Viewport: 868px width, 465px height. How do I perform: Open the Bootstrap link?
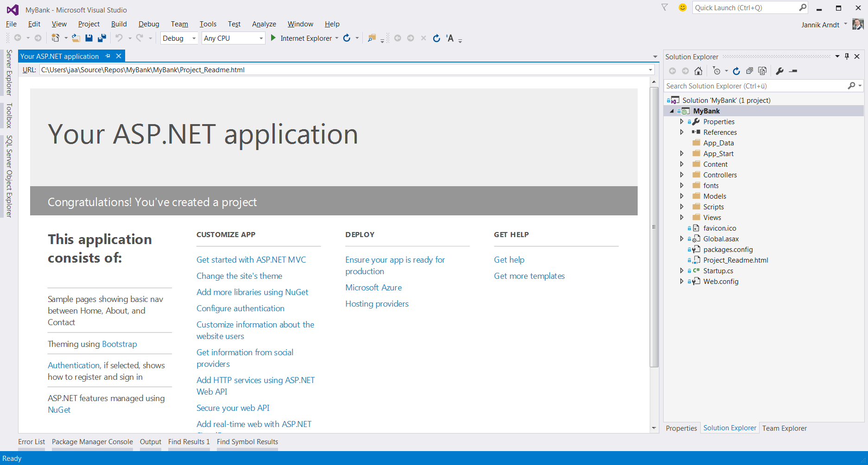click(x=120, y=344)
